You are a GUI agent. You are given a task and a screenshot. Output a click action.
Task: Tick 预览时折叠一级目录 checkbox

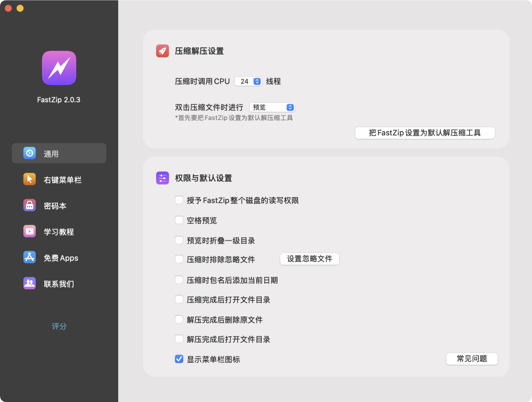pos(179,240)
